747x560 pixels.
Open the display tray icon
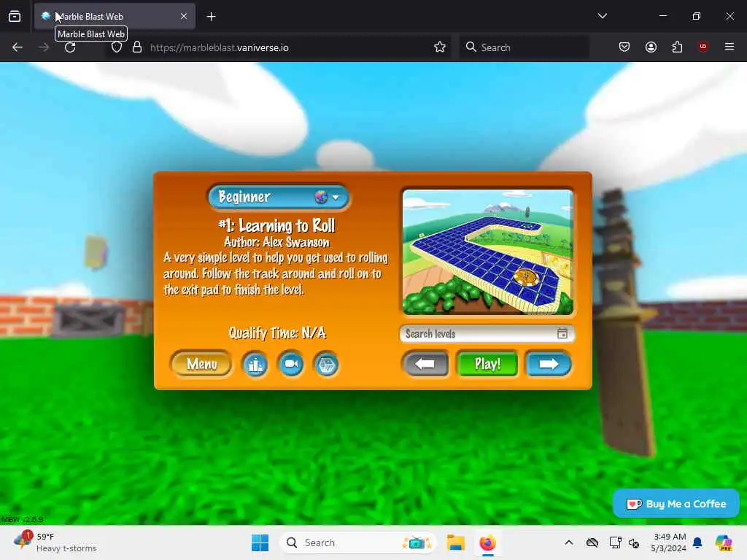point(615,542)
